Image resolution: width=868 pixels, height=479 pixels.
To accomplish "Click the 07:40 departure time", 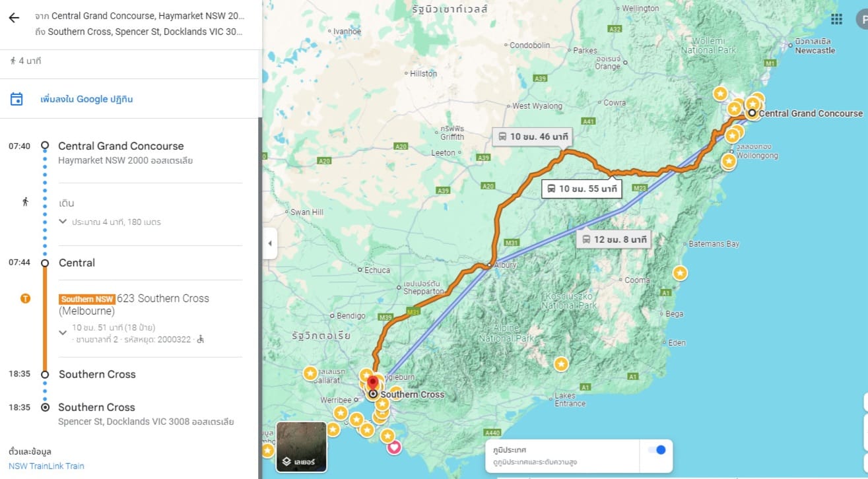I will (x=20, y=146).
